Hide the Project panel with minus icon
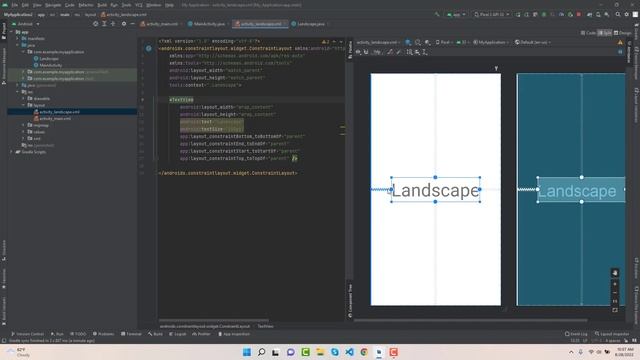Screen dimensions: 640x360 click(x=133, y=24)
